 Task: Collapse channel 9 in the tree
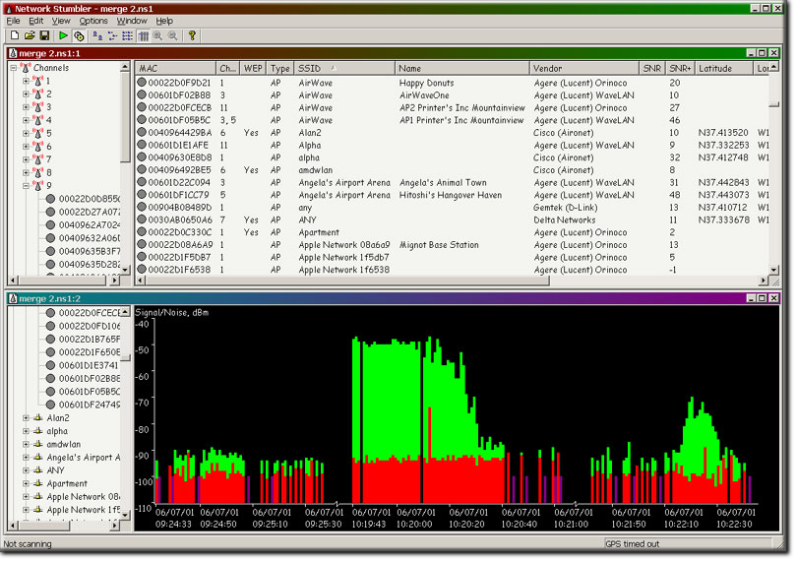coord(26,186)
